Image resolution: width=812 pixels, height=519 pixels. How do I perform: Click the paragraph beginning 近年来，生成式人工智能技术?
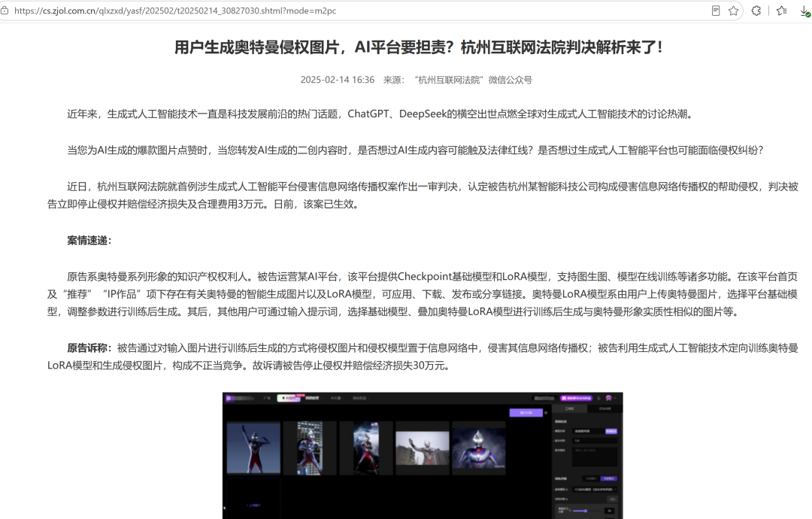click(x=380, y=114)
